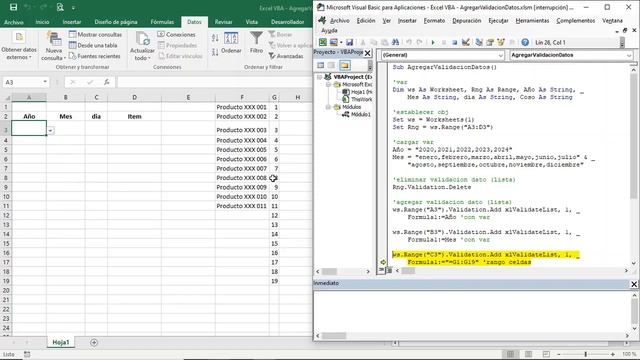
Task: Click zoom out minus on Excel status bar
Action: pos(559,354)
